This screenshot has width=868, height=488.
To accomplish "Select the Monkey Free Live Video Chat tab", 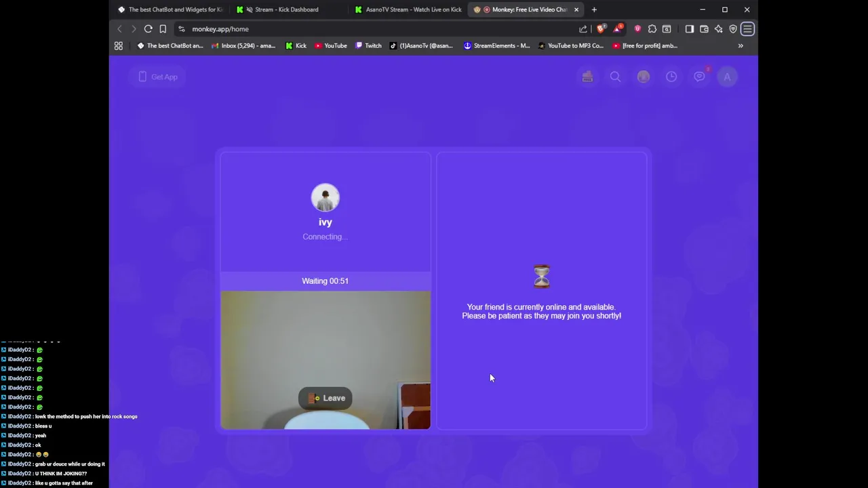I will click(x=526, y=9).
